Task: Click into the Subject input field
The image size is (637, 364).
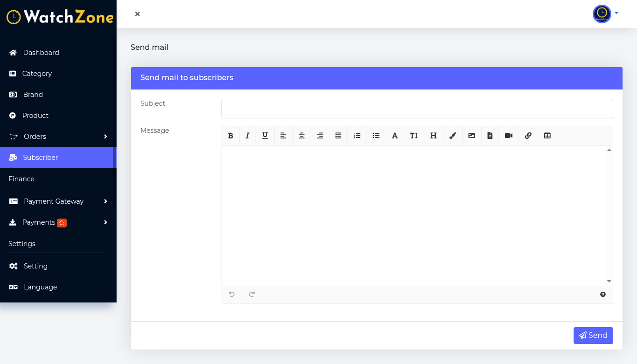Action: click(417, 109)
